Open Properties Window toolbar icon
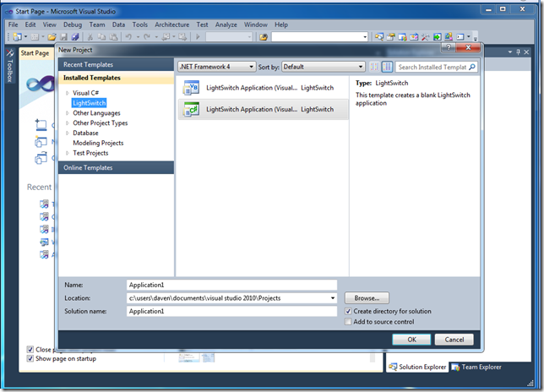 (x=390, y=37)
